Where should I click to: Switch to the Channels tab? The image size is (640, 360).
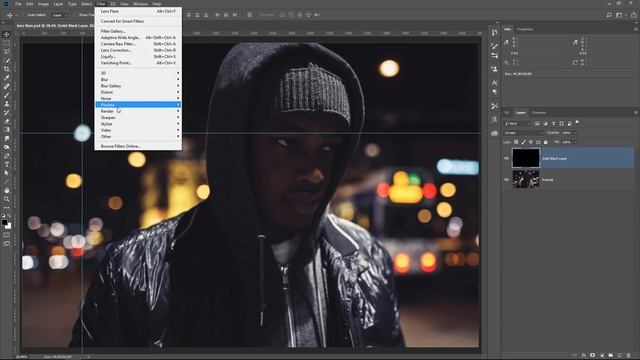pyautogui.click(x=539, y=113)
